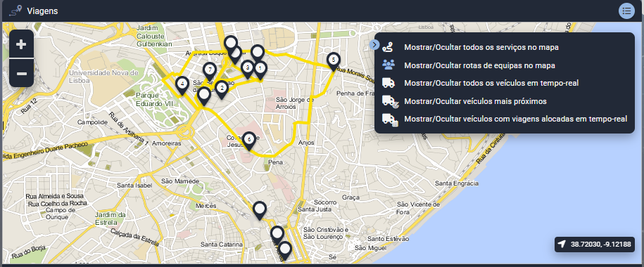Click the services route icon in menu
Image resolution: width=644 pixels, height=267 pixels.
(388, 47)
